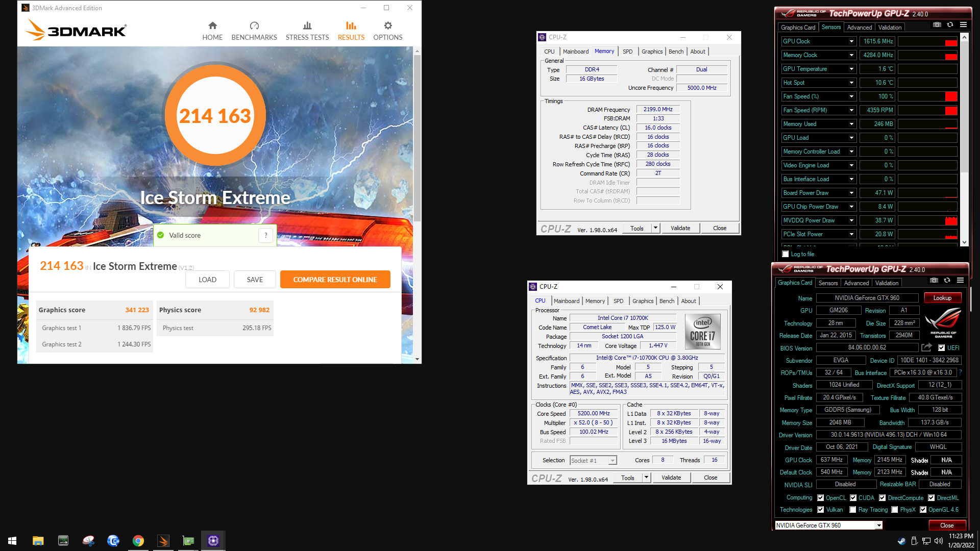Click the LOAD button in 3DMark

point(207,280)
